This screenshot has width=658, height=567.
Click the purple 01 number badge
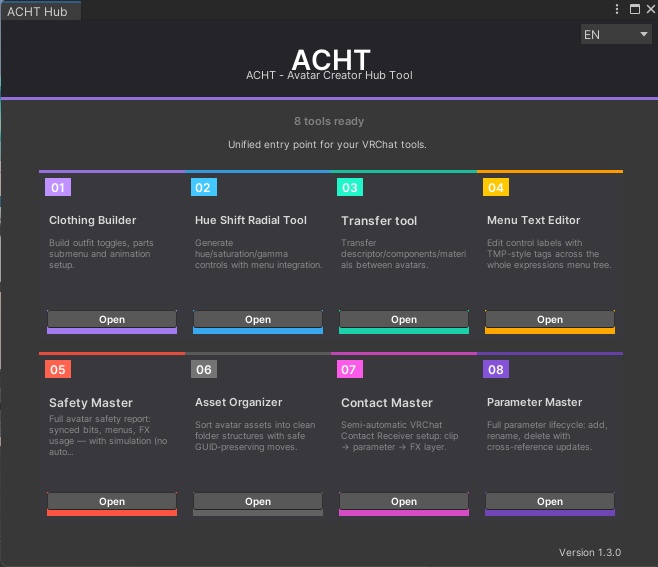tap(58, 187)
